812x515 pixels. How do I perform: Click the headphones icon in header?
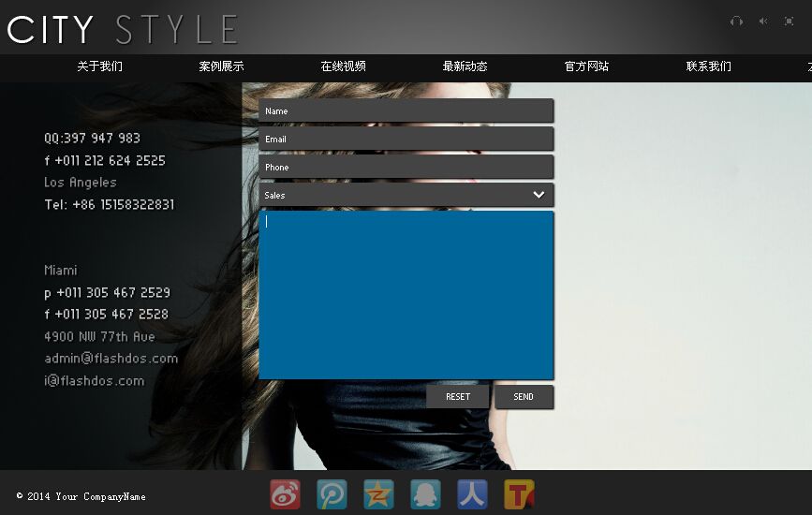pyautogui.click(x=736, y=22)
